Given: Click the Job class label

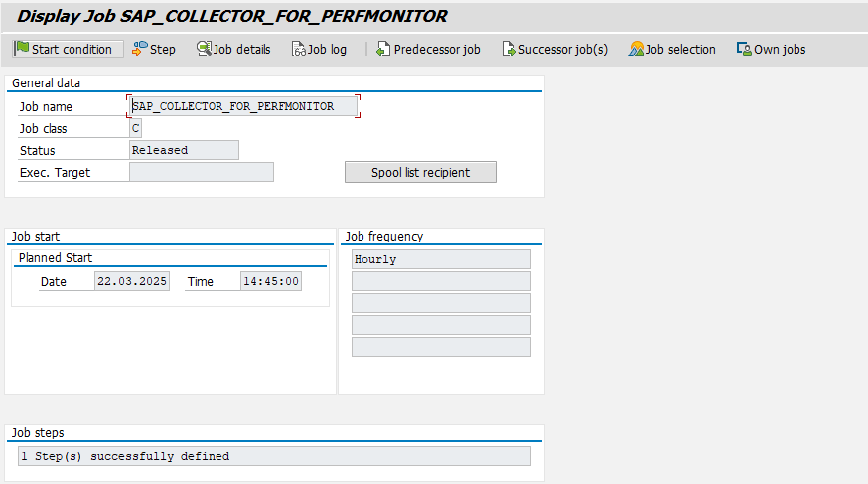Looking at the screenshot, I should click(x=43, y=129).
